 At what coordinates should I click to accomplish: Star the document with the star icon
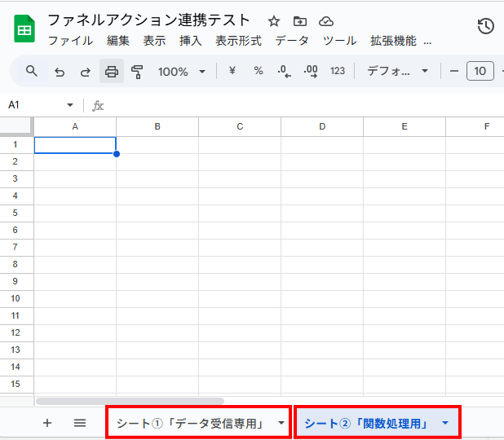tap(274, 21)
